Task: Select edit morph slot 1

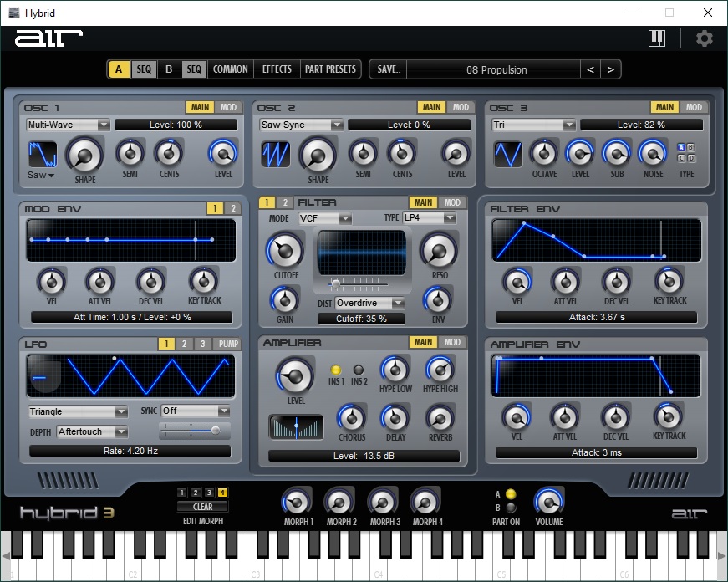Action: coord(182,493)
